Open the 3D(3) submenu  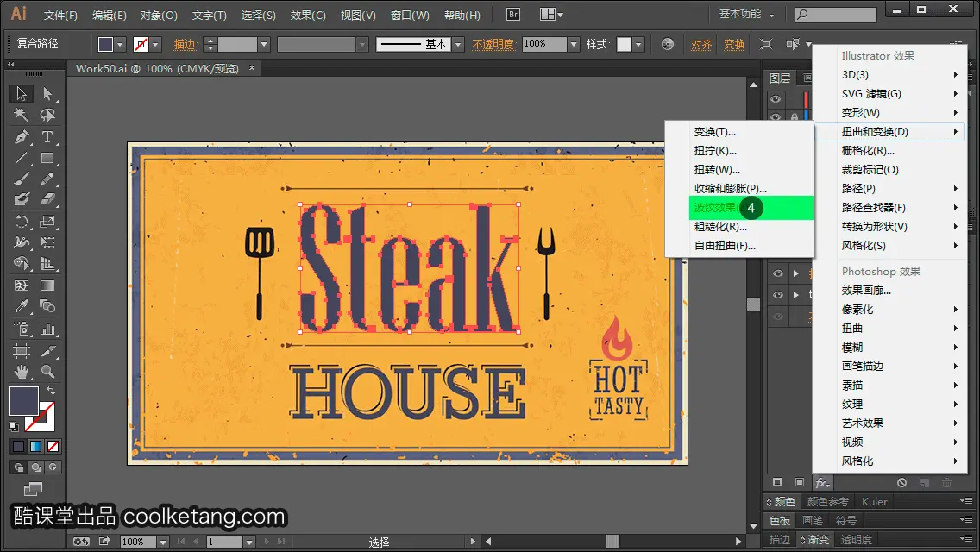click(x=890, y=75)
